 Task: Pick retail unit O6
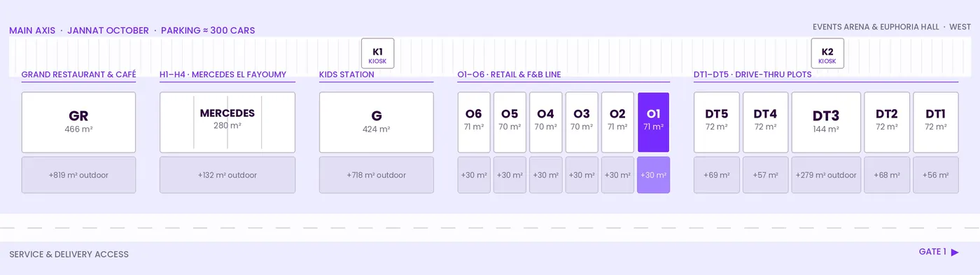pos(474,122)
